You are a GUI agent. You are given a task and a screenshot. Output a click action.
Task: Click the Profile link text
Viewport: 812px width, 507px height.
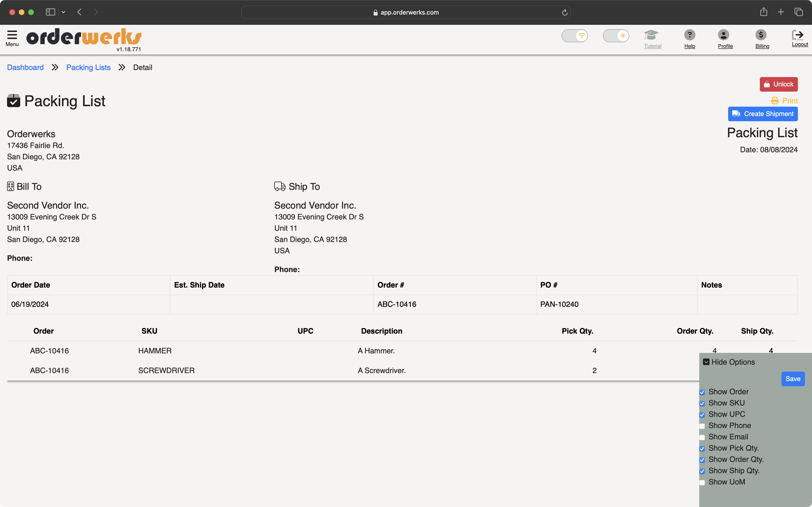725,46
